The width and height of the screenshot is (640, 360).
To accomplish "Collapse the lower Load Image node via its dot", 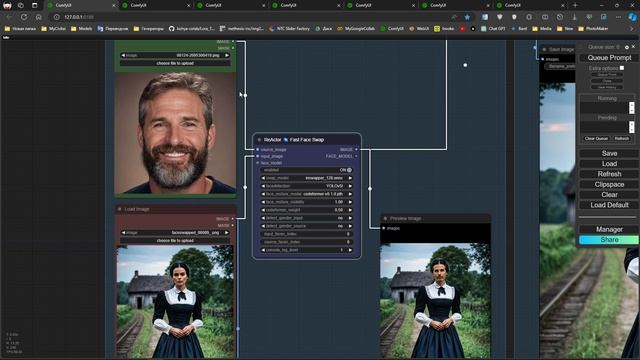I will pos(120,209).
